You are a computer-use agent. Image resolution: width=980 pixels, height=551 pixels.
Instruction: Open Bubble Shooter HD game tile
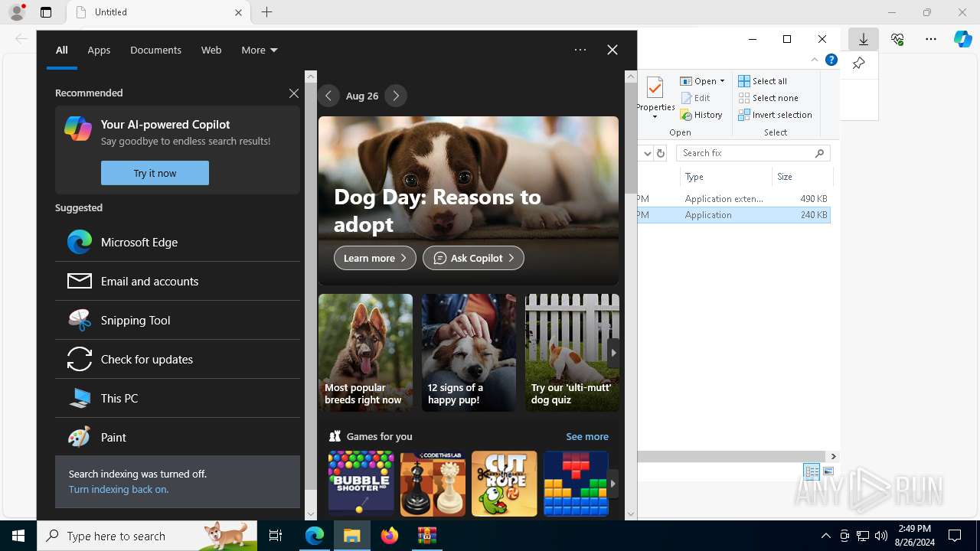point(361,483)
